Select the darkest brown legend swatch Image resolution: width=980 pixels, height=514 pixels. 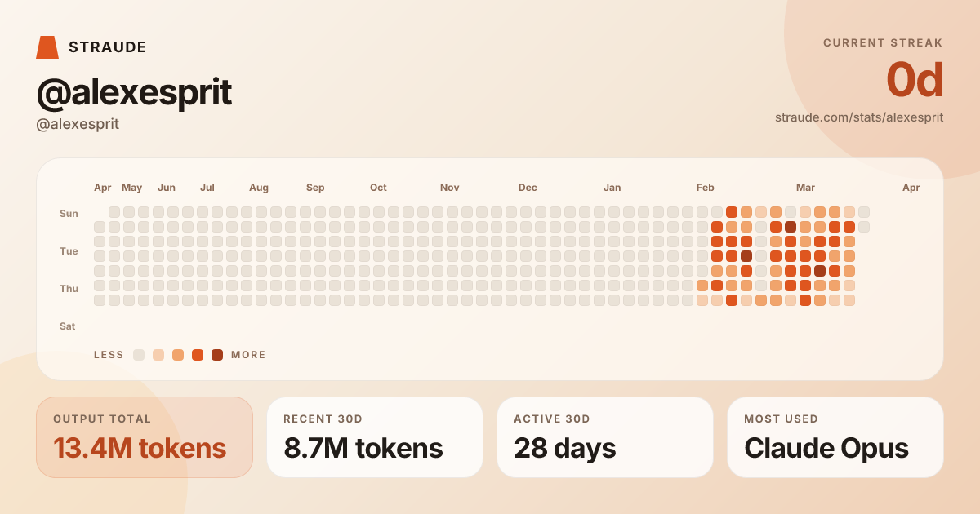[217, 355]
